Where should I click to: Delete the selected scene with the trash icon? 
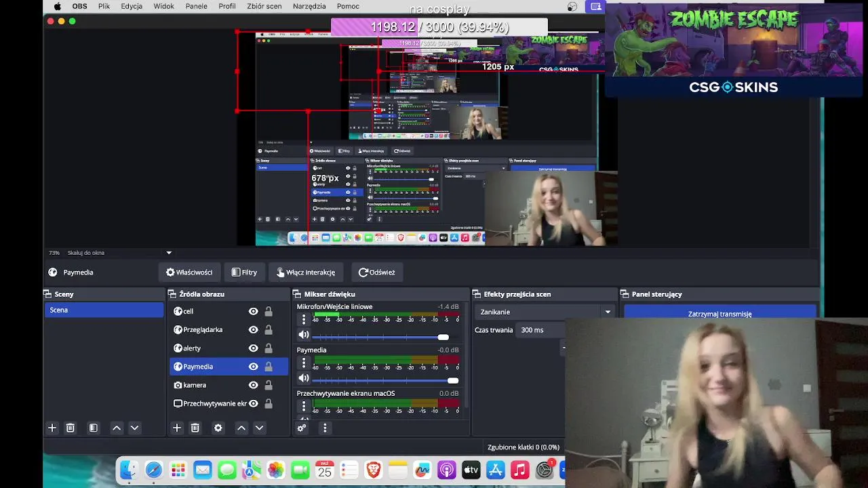pyautogui.click(x=70, y=428)
